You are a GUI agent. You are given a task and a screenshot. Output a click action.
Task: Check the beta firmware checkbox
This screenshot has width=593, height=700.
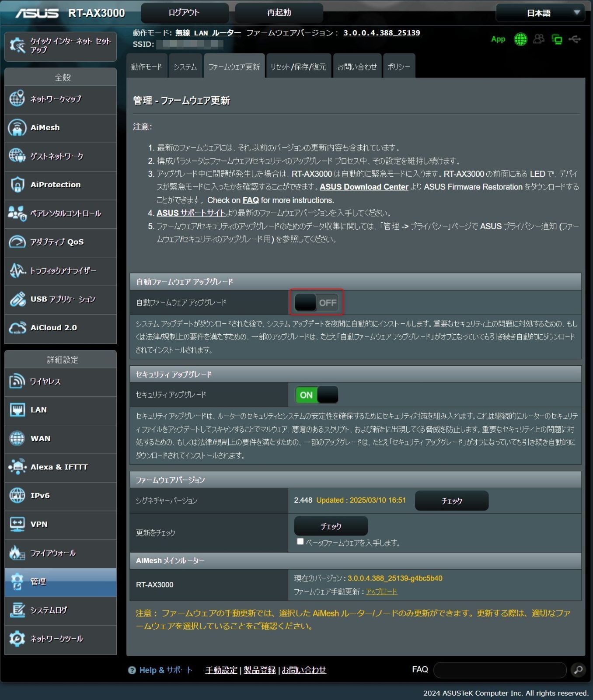coord(300,542)
